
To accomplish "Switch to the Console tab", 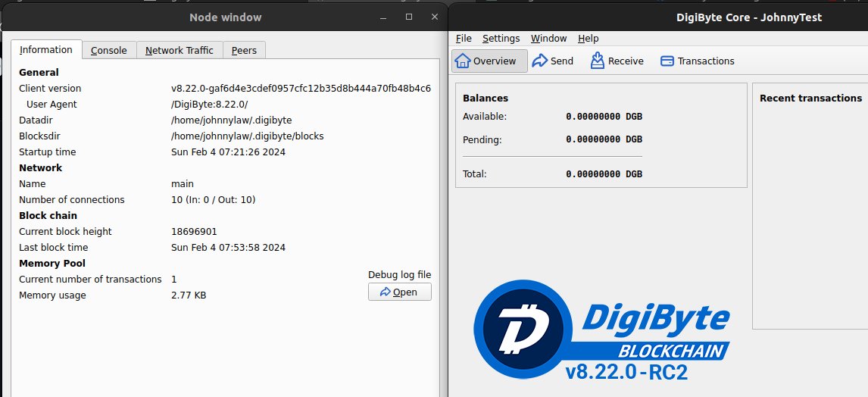I will [109, 51].
